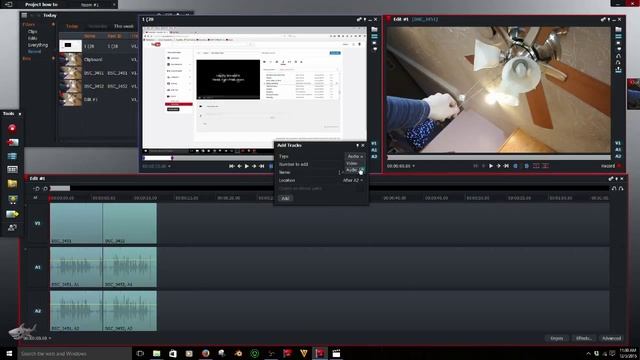Jump to end in source viewer
Screen dimensions: 640x360
(262, 166)
